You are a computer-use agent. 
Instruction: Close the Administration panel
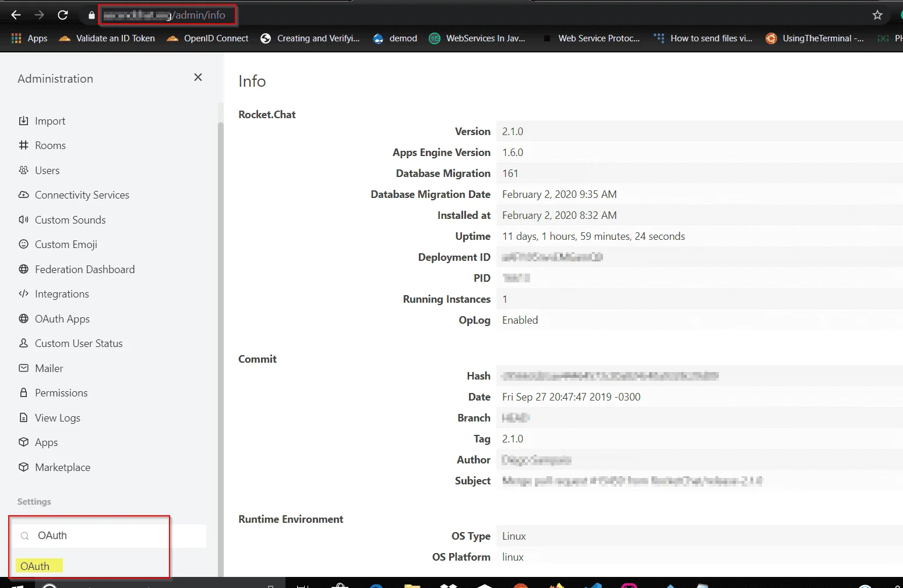click(x=198, y=77)
